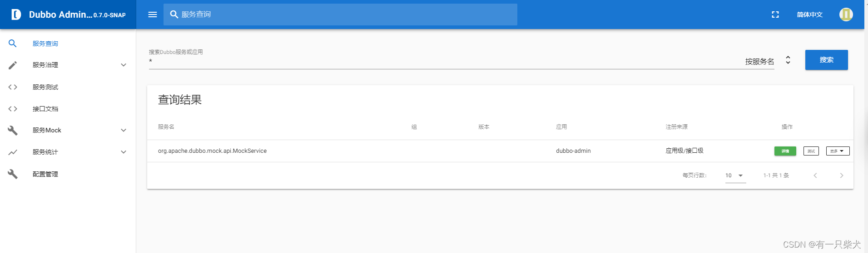The height and width of the screenshot is (253, 868).
Task: Click the wrench icon beside 配置管理
Action: tap(13, 174)
